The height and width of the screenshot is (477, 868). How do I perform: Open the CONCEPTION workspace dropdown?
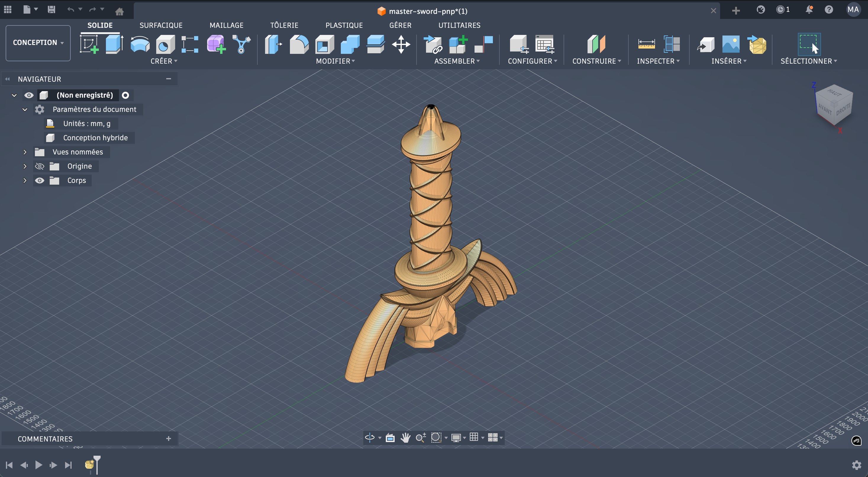coord(38,43)
